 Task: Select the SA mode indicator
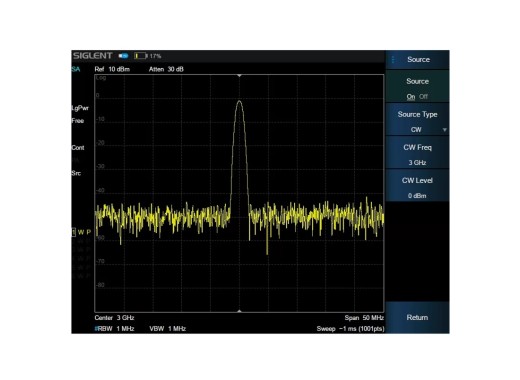tap(76, 69)
